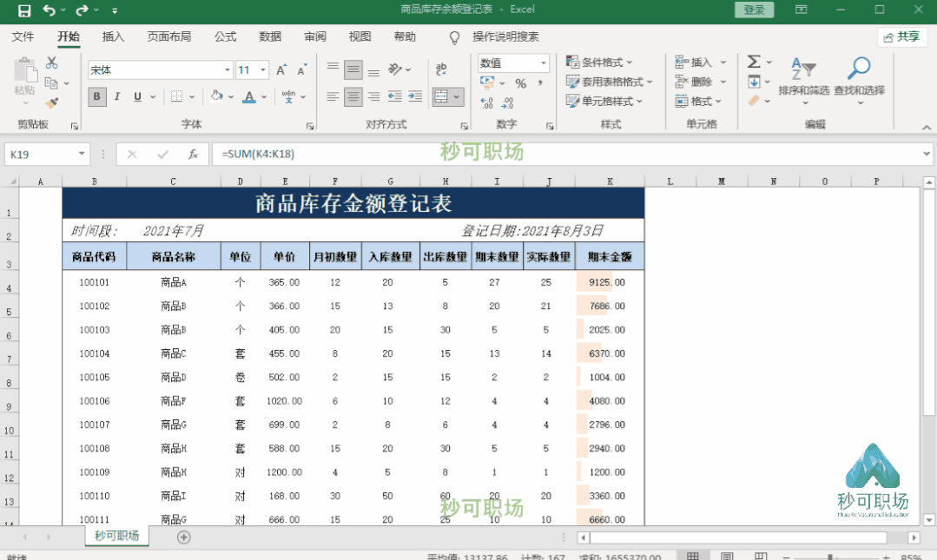Adjust the zoom slider in status bar
The height and width of the screenshot is (560, 937).
tap(831, 557)
